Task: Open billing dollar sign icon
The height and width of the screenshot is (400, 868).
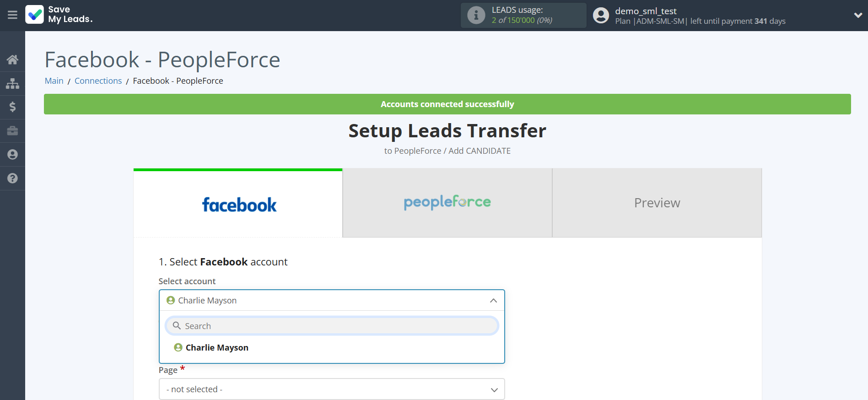Action: pos(12,107)
